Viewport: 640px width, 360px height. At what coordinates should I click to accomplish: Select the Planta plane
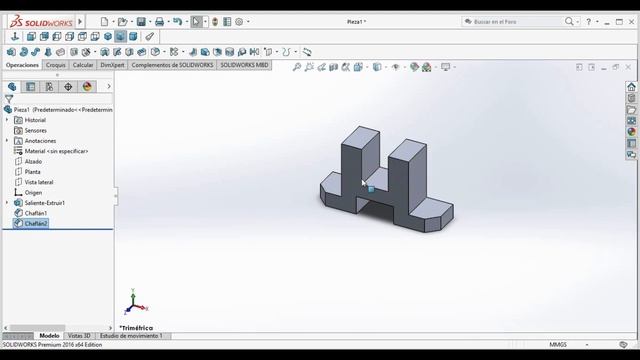click(27, 172)
